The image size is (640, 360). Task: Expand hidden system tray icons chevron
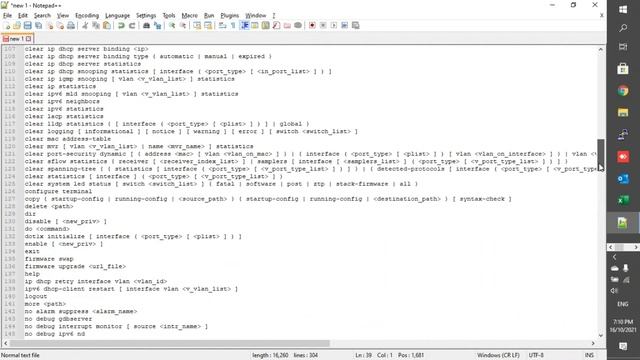pos(614,257)
